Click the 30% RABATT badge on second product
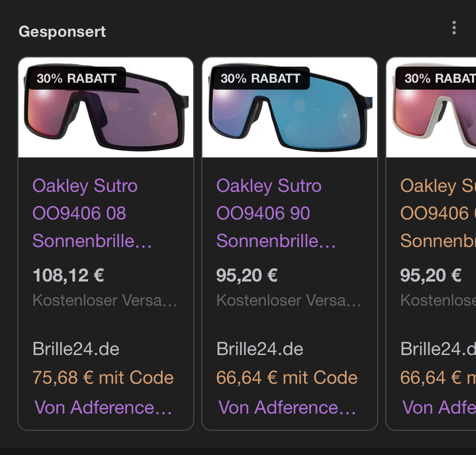476x455 pixels. tap(260, 79)
